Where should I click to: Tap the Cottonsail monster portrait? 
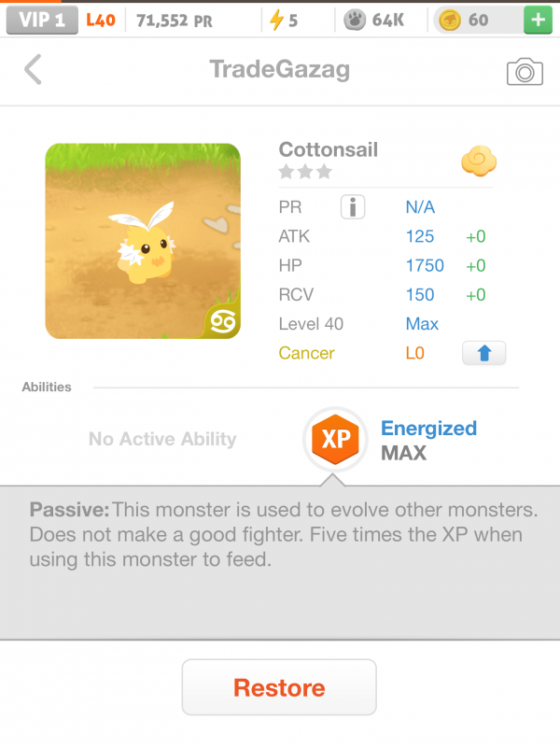143,240
